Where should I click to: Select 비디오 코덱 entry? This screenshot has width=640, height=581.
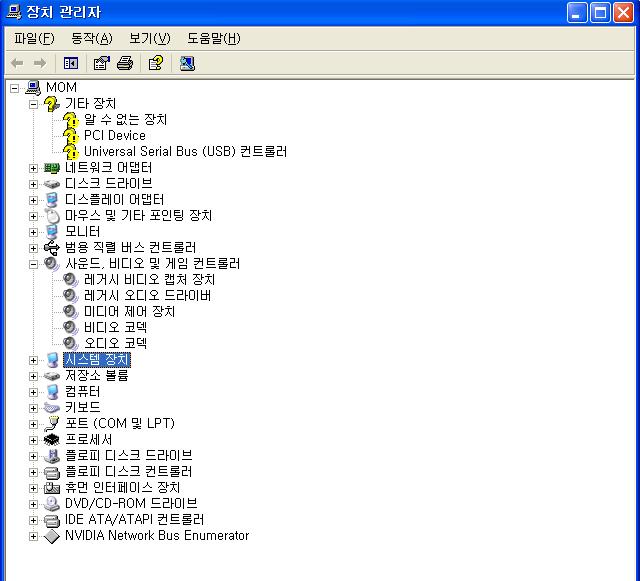point(116,327)
